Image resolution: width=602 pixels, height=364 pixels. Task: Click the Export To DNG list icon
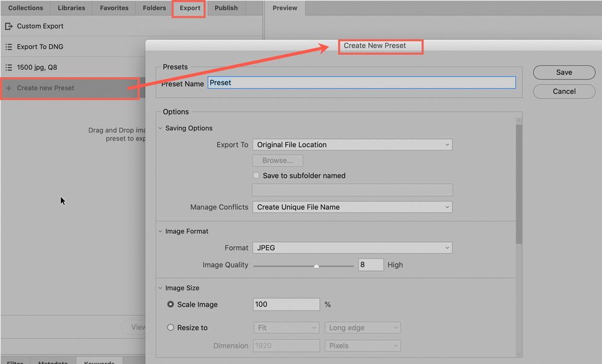pos(8,47)
